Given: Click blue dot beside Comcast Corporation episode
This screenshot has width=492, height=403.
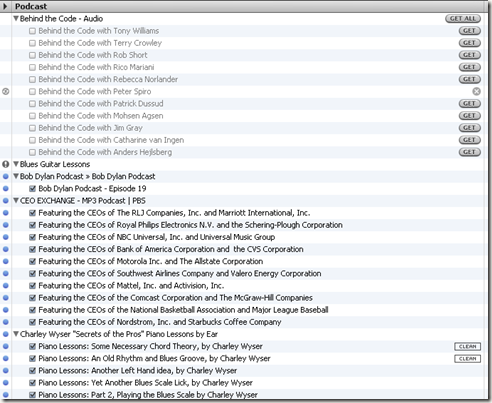Looking at the screenshot, I should tap(6, 298).
